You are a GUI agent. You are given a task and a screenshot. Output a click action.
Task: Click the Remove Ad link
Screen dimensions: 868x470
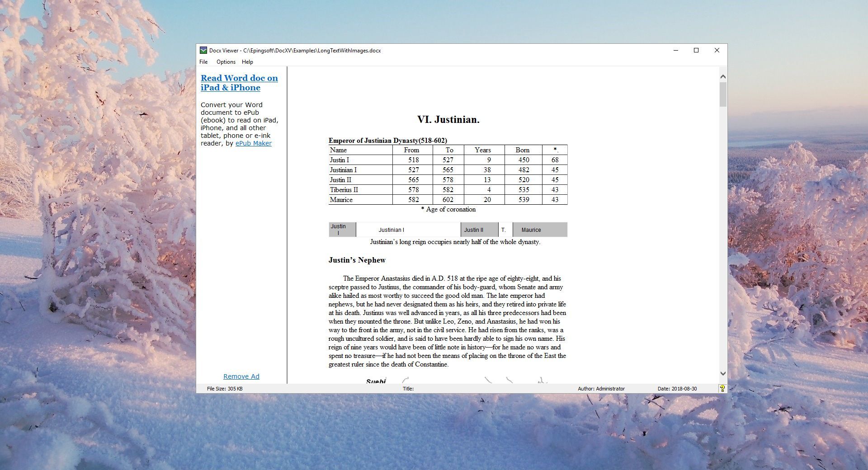point(241,376)
